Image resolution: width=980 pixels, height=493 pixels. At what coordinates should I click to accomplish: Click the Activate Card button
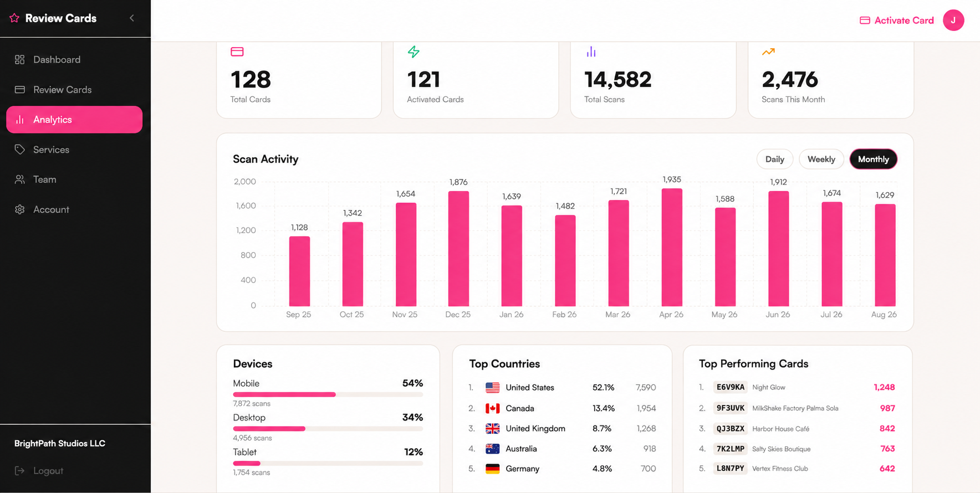click(x=896, y=20)
